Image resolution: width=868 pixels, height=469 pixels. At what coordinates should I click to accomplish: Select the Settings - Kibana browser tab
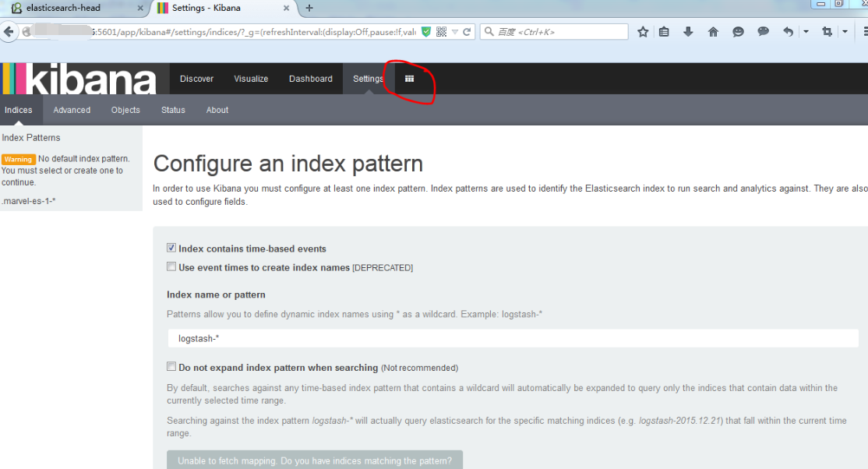click(x=223, y=9)
